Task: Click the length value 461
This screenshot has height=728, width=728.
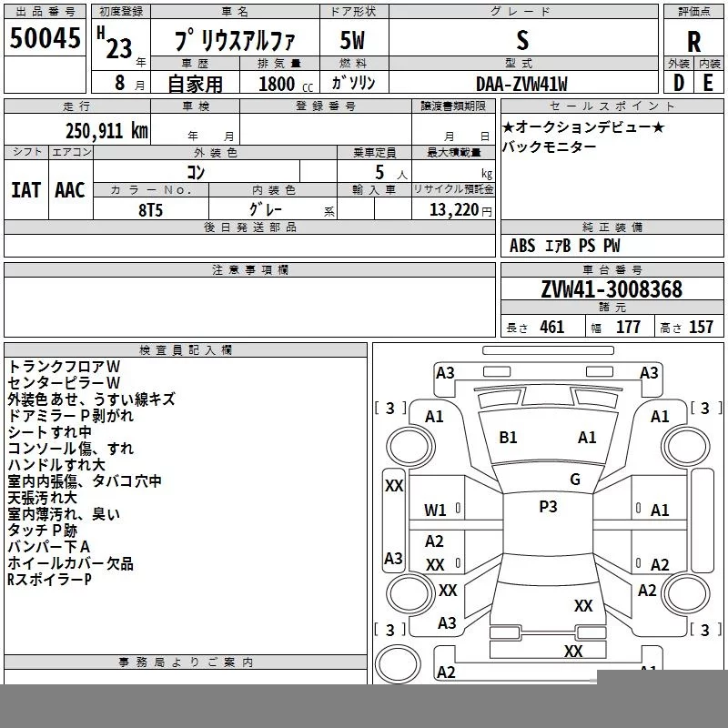Action: point(551,327)
